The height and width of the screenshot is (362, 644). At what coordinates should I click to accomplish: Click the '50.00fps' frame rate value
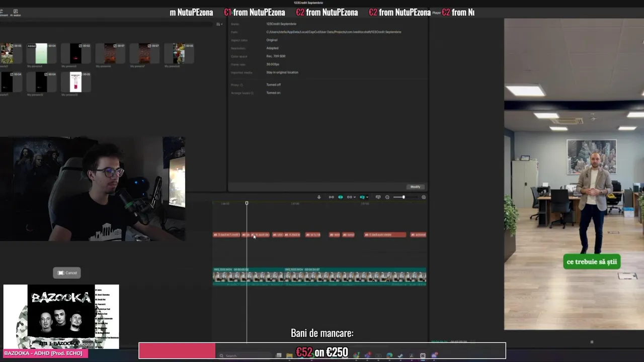click(x=273, y=64)
